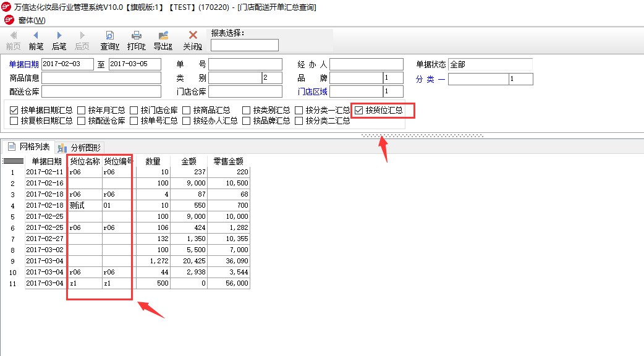Click the 门店区域 link label
644x356 pixels.
[313, 91]
